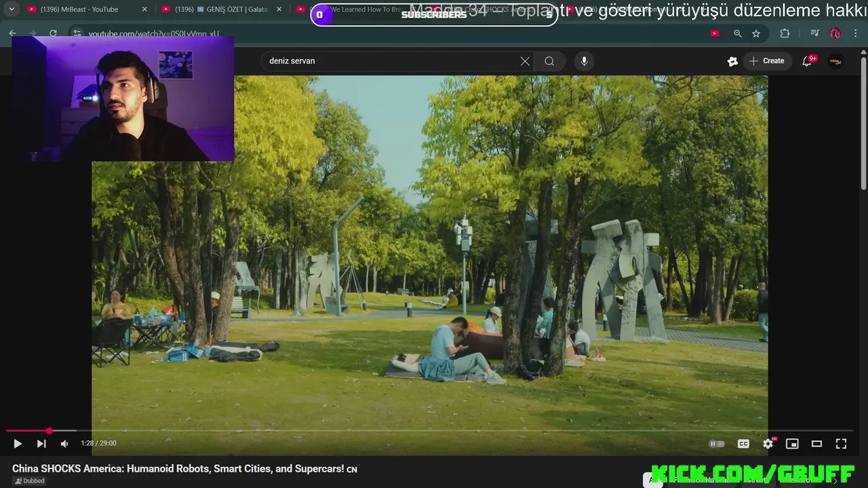
Task: Go back in browser history
Action: point(13,33)
